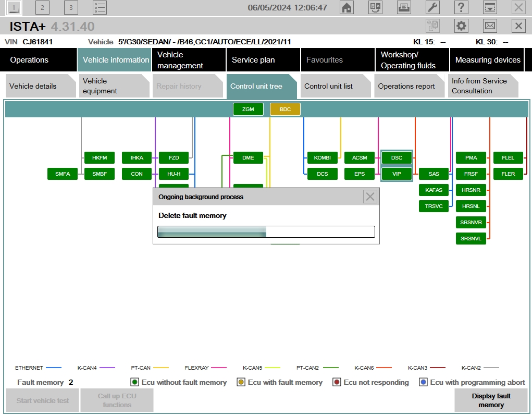Select the PMA control unit

click(471, 157)
